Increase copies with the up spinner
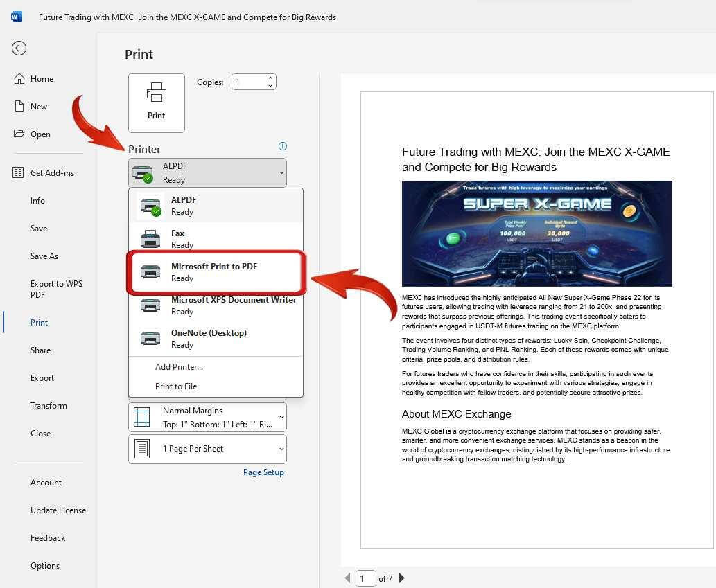The image size is (716, 588). (x=270, y=78)
